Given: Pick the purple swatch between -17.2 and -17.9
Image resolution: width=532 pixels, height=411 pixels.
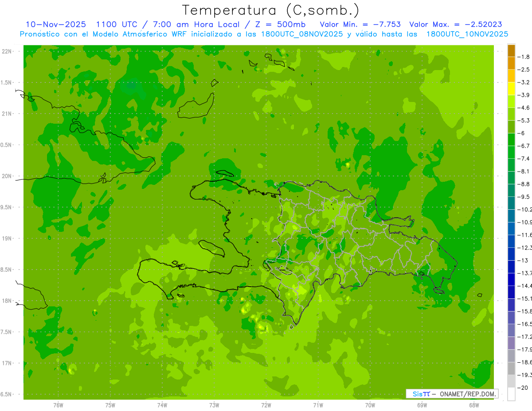Looking at the screenshot, I should [x=511, y=343].
